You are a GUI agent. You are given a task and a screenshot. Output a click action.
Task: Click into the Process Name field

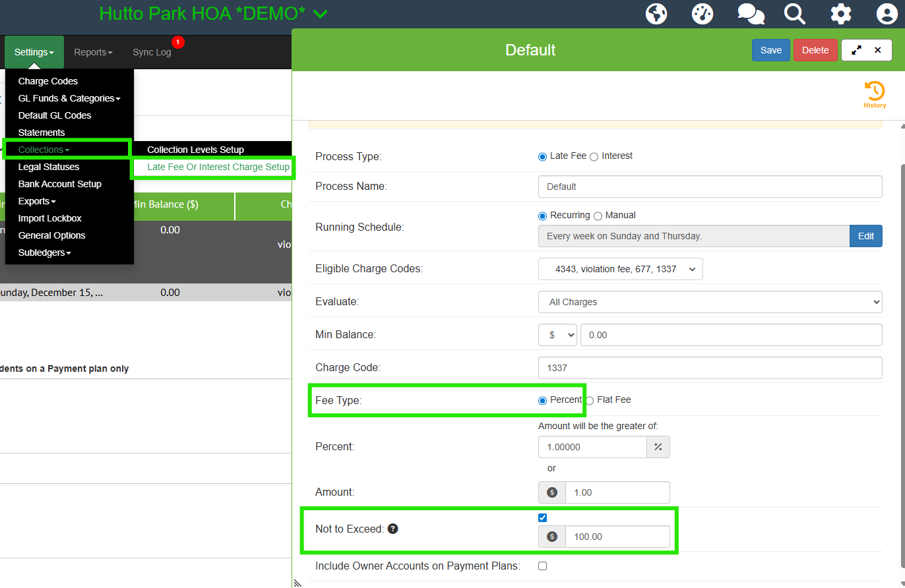pyautogui.click(x=710, y=187)
